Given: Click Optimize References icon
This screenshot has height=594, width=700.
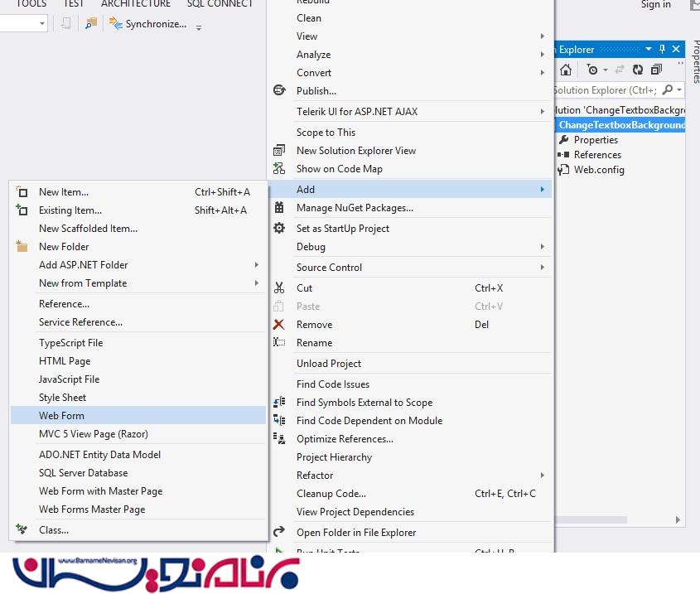Looking at the screenshot, I should coord(279,438).
